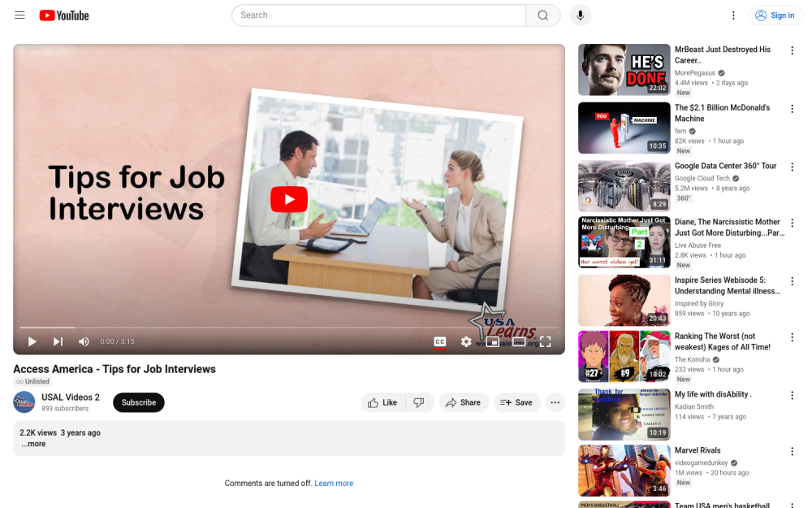Open Inspire Series Webisode 5 thumbnail

pyautogui.click(x=624, y=300)
